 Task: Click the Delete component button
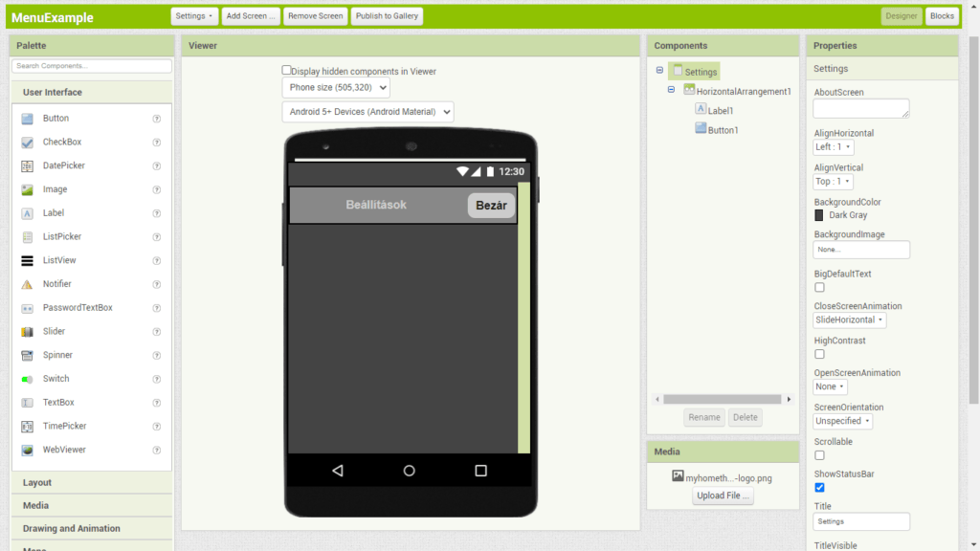745,417
